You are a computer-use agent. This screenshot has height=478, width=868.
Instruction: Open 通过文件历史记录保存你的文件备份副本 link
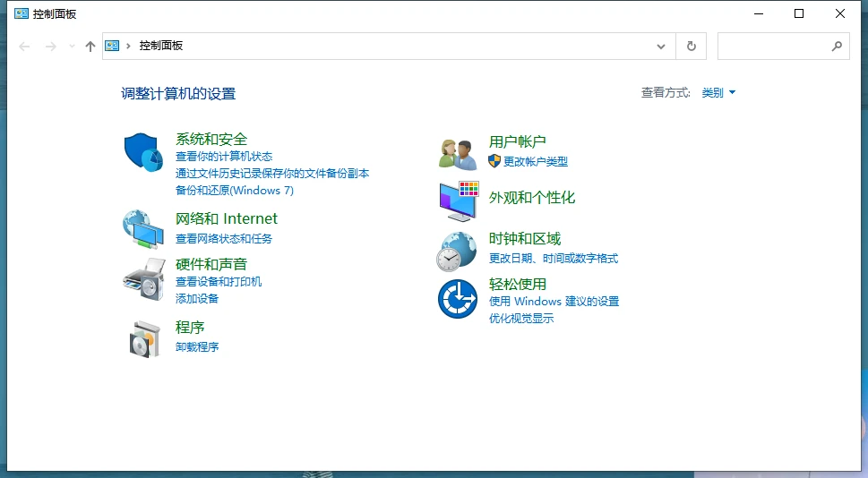click(272, 174)
